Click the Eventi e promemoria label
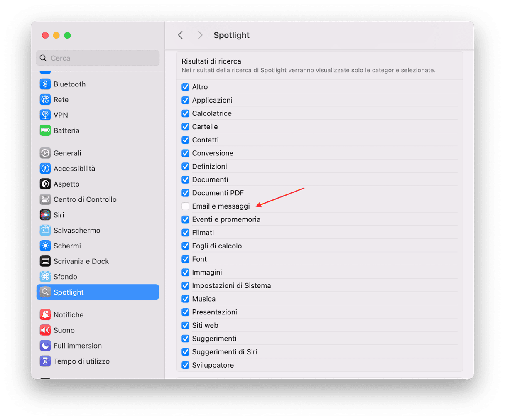This screenshot has height=420, width=505. click(226, 219)
